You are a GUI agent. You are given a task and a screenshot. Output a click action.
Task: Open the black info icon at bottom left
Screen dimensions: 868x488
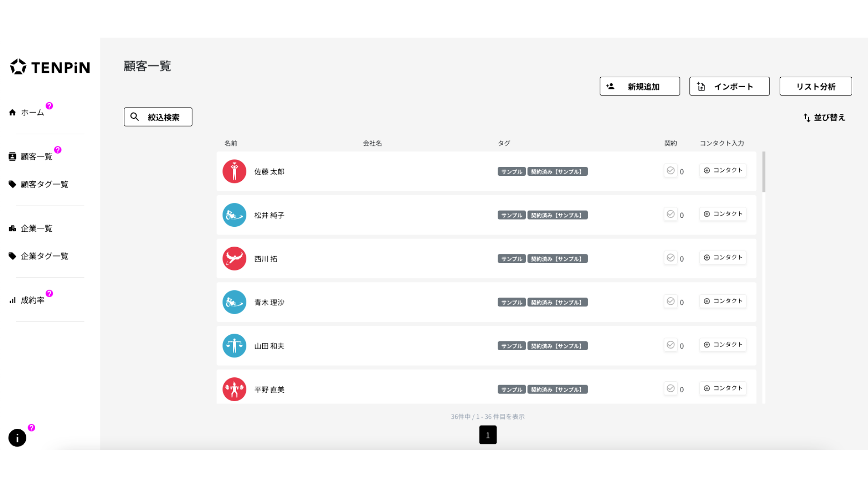pos(17,437)
